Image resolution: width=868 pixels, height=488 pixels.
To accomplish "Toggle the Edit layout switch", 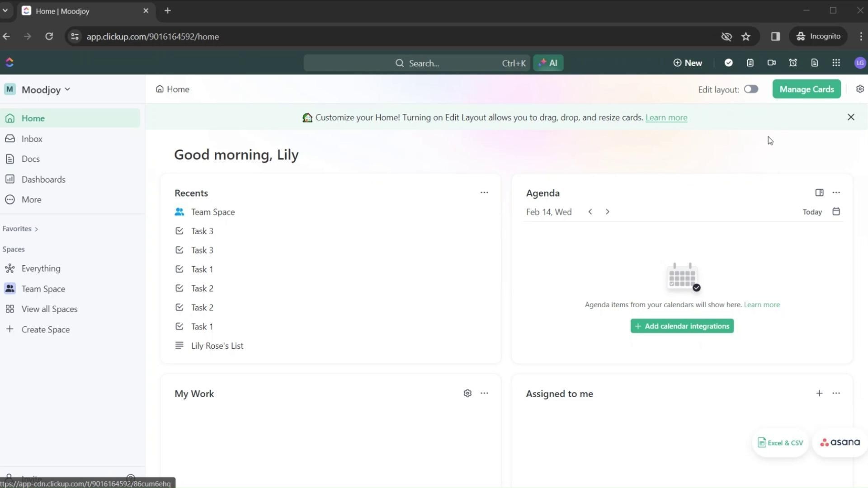I will [x=751, y=89].
